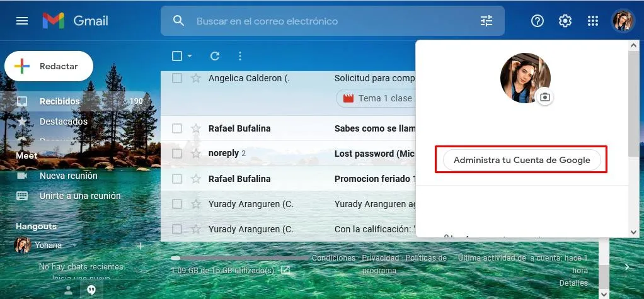Open manage storage external link icon
The image size is (644, 299).
pos(285,270)
